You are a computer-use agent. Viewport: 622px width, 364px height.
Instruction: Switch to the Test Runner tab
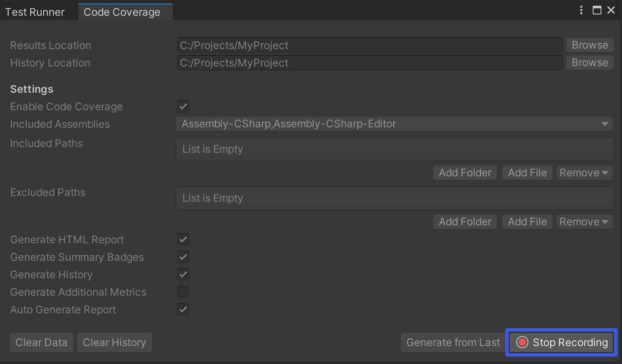click(35, 12)
